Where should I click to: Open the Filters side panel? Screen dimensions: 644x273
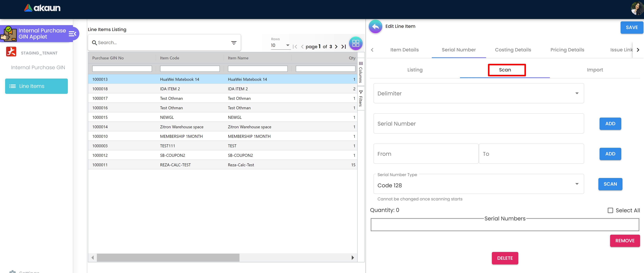[360, 99]
